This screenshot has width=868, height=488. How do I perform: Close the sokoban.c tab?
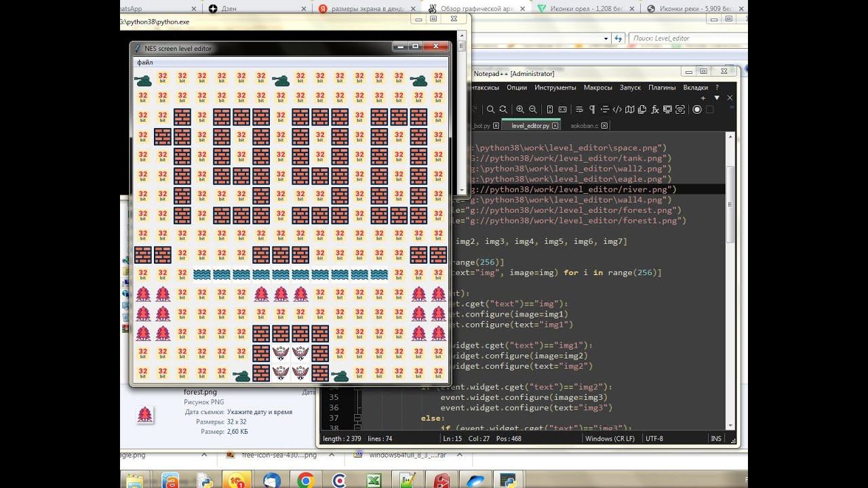click(x=604, y=125)
